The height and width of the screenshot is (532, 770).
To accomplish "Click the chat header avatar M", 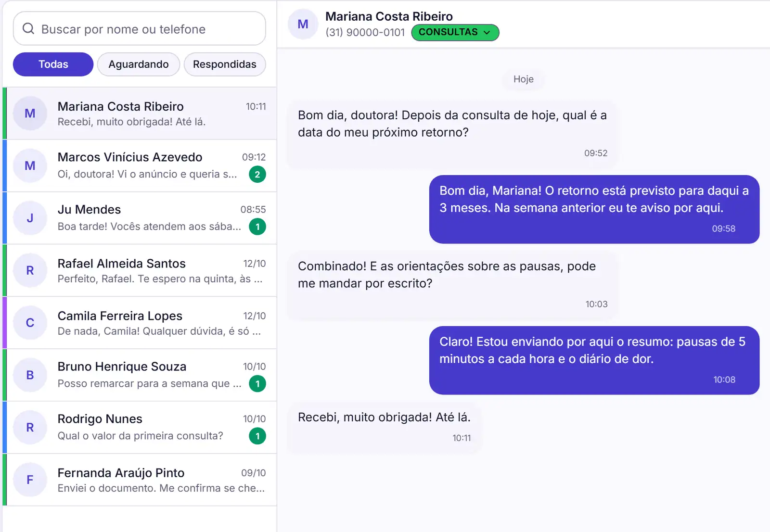I will click(x=303, y=24).
